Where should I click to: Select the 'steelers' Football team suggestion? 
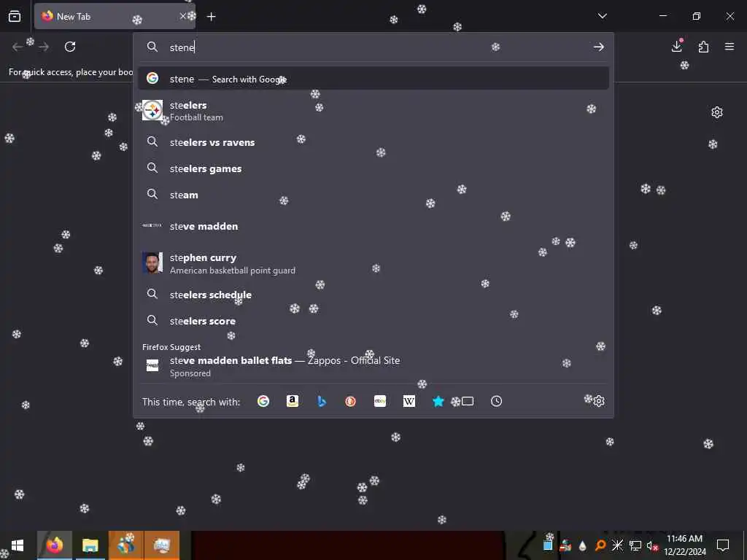coord(373,111)
